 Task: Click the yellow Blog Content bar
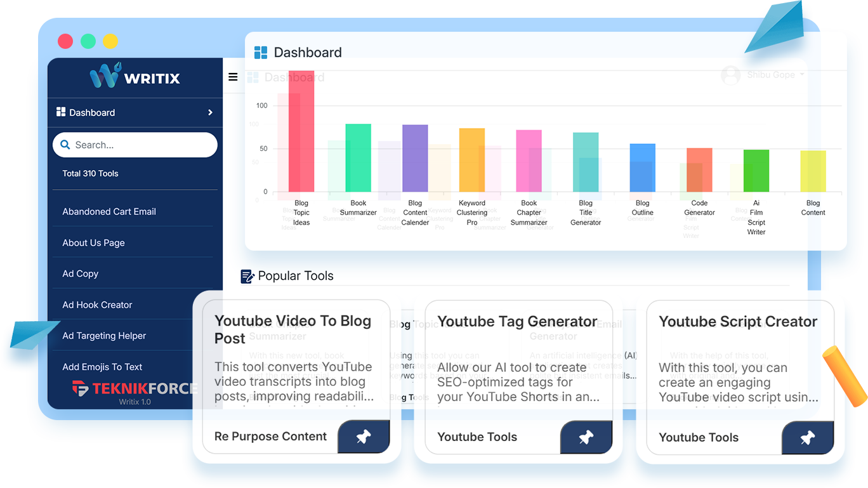tap(813, 171)
